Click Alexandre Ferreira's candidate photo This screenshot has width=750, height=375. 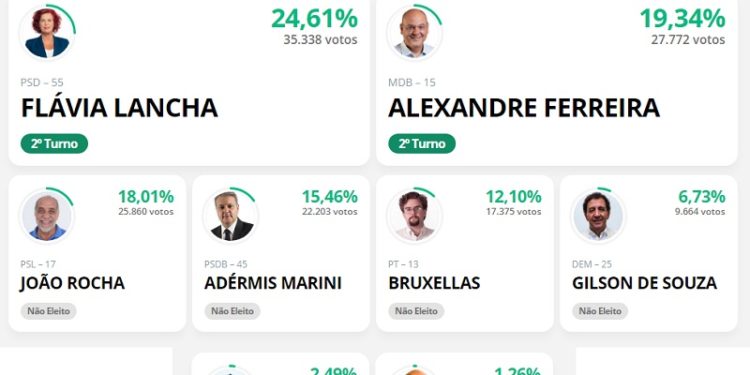coord(415,33)
